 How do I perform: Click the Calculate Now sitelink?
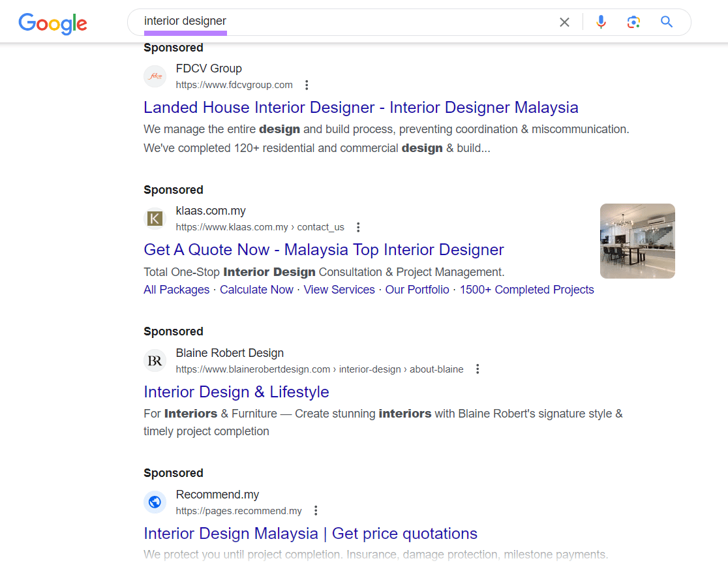pos(256,289)
